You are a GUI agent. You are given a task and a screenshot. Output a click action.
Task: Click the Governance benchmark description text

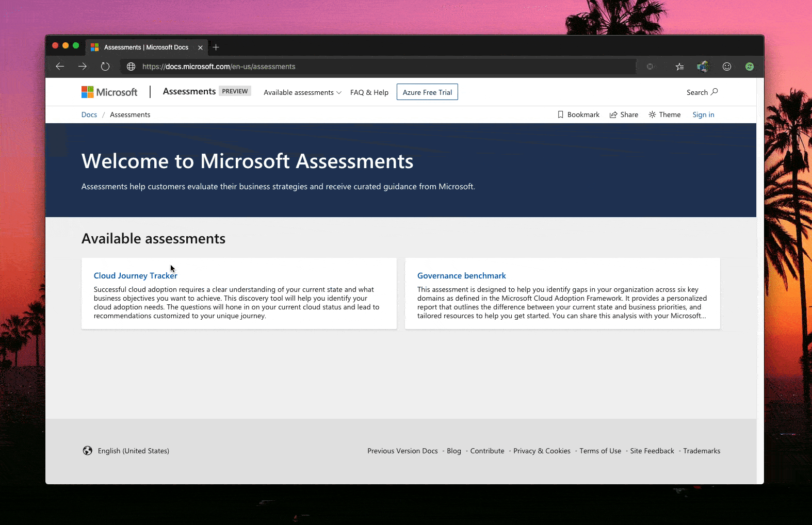(x=562, y=303)
